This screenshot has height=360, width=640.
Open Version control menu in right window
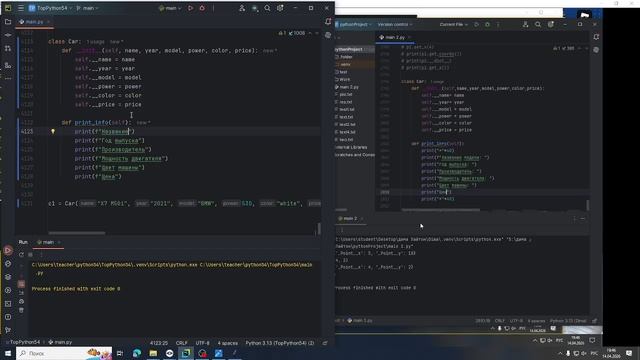tap(394, 24)
